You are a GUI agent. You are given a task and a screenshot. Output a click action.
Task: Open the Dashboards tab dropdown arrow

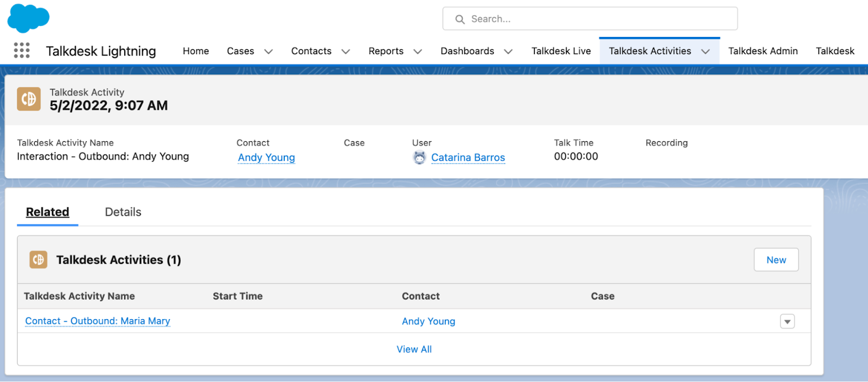[x=508, y=52]
